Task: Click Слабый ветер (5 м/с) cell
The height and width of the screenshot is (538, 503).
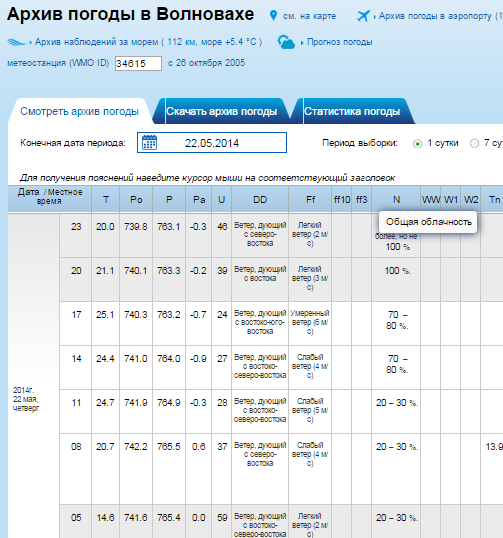Action: (x=310, y=410)
